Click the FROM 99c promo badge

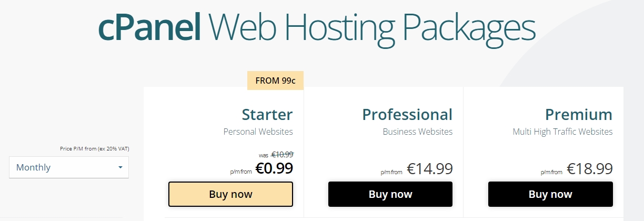(275, 81)
